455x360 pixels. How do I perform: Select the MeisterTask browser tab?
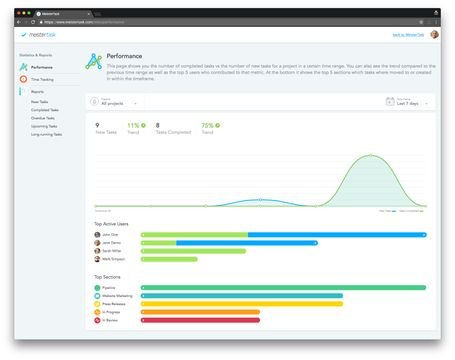tap(63, 14)
